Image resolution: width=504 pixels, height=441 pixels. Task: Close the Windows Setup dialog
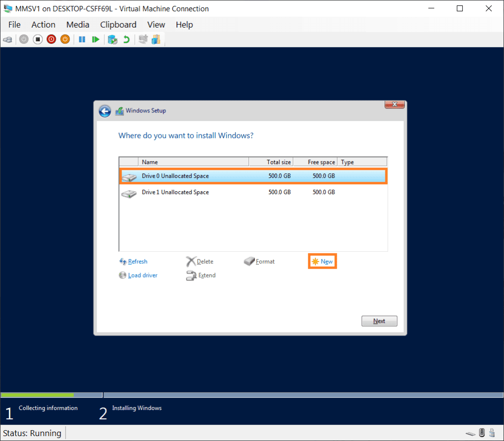coord(394,104)
